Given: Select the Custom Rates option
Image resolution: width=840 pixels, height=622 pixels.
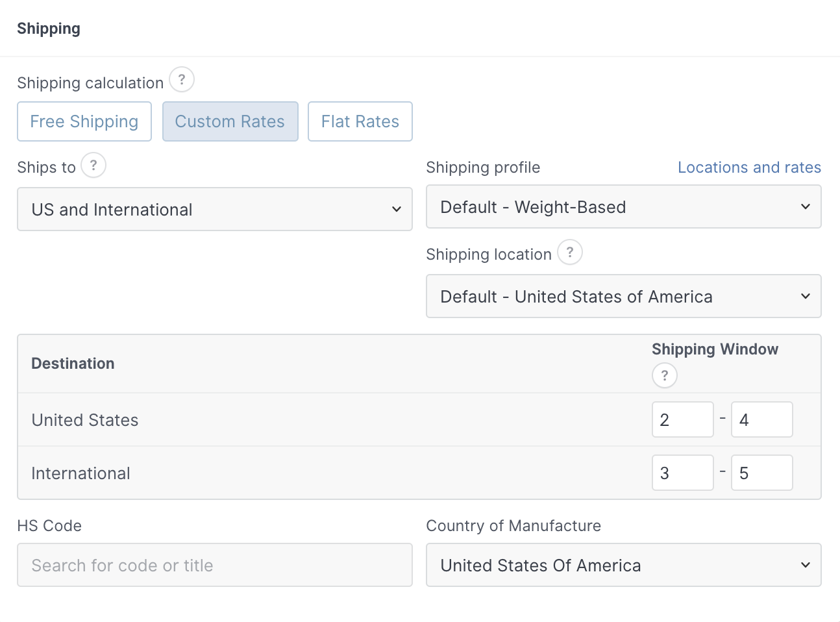Looking at the screenshot, I should click(230, 121).
